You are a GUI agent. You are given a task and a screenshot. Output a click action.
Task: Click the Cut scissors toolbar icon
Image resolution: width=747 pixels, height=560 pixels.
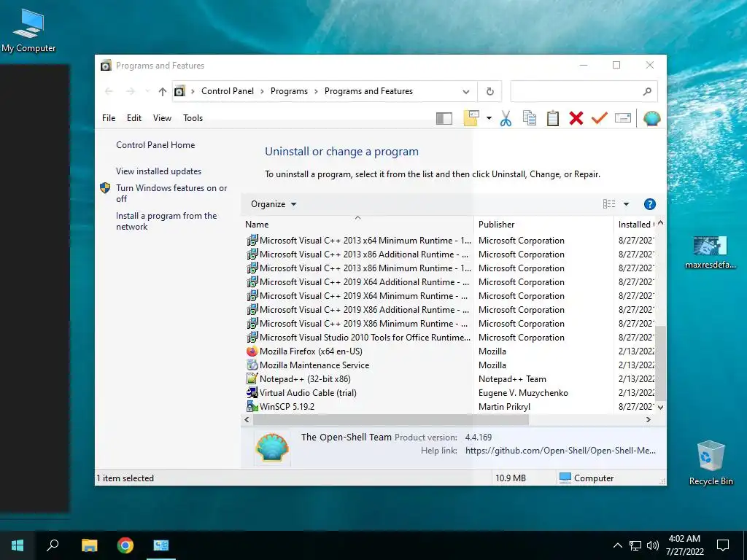[506, 118]
